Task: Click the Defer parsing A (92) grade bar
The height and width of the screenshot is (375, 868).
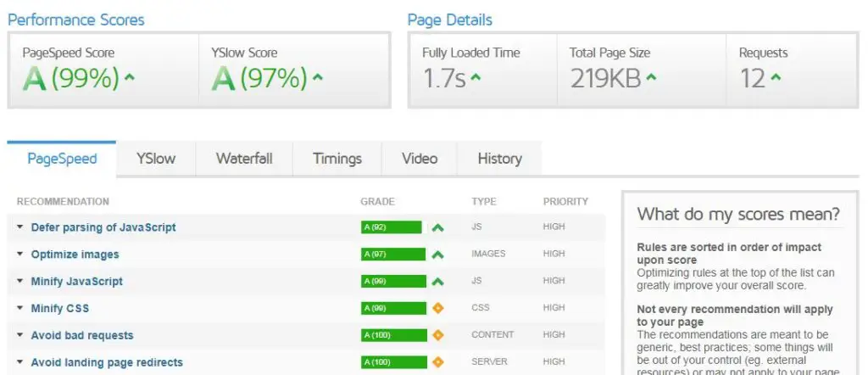Action: (391, 227)
